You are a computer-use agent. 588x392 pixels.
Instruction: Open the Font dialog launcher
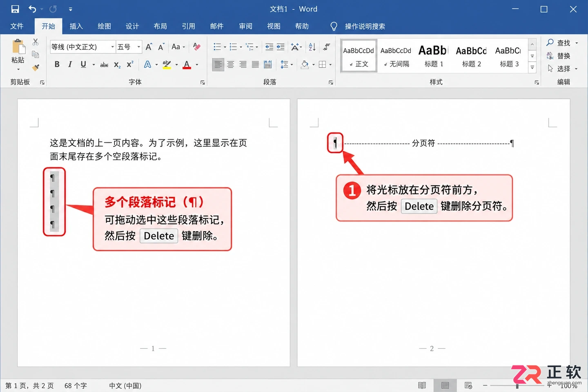[x=203, y=82]
